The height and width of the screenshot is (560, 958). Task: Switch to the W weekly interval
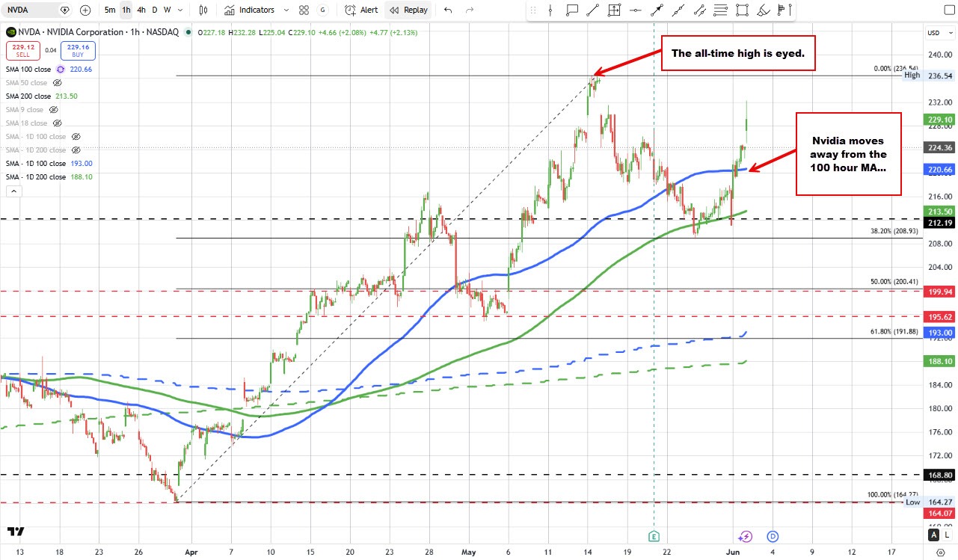166,10
